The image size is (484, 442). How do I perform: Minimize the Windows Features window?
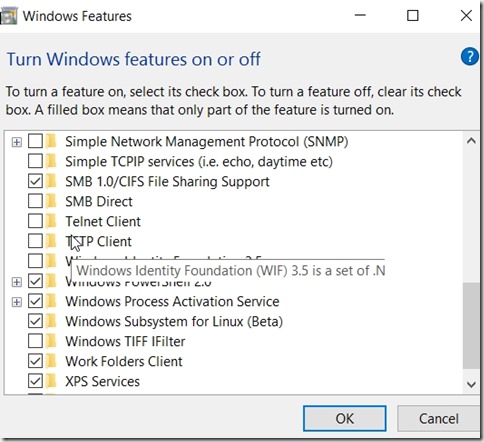360,15
